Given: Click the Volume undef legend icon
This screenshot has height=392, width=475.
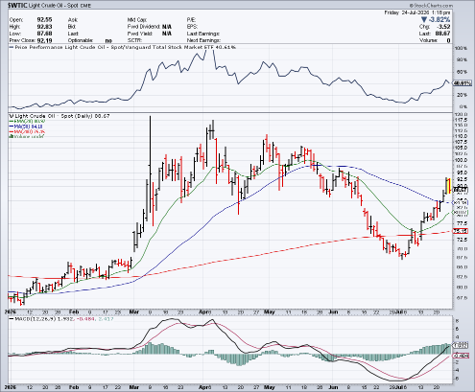Looking at the screenshot, I should (11, 136).
